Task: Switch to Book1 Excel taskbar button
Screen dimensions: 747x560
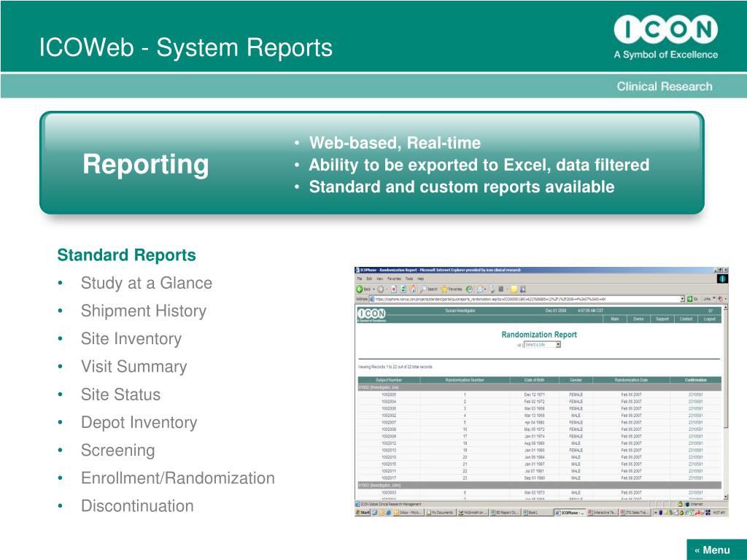Action: (x=536, y=513)
